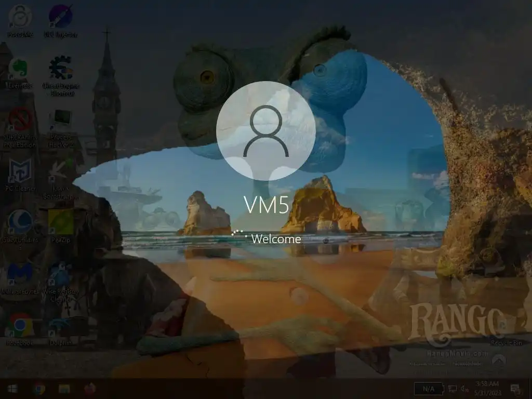This screenshot has height=399, width=532.
Task: Open the padlock-clock shortcut beside DLL Injector
Action: coord(20,21)
